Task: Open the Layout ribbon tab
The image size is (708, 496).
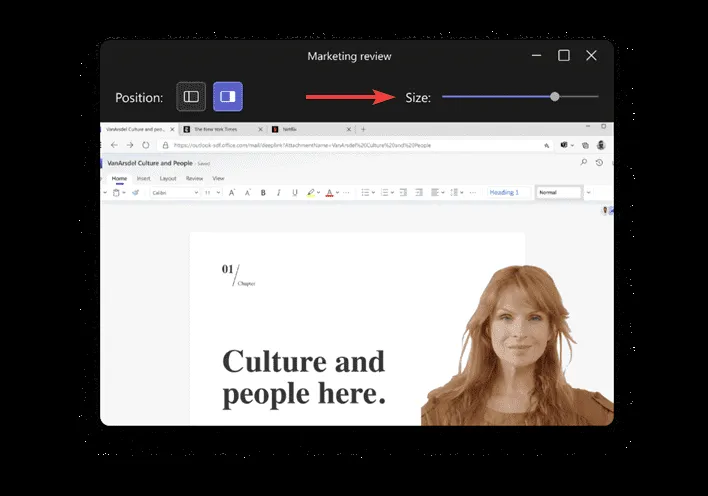Action: coord(169,178)
